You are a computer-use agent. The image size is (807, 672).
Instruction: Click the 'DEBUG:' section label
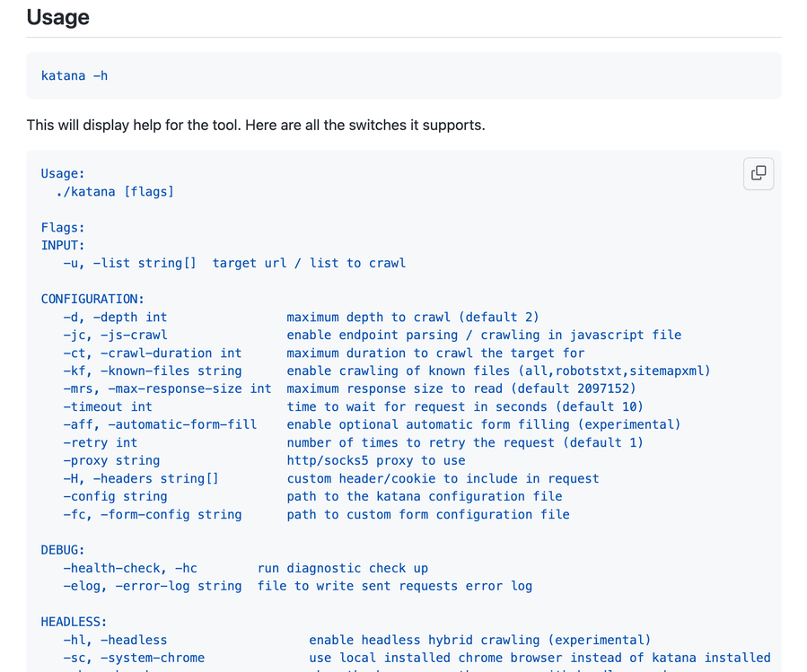coord(63,550)
